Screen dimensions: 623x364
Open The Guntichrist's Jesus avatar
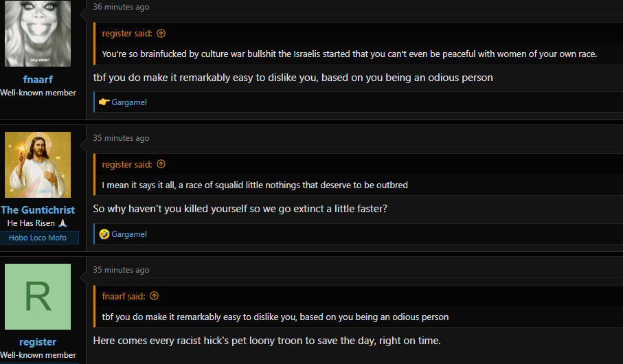(38, 165)
